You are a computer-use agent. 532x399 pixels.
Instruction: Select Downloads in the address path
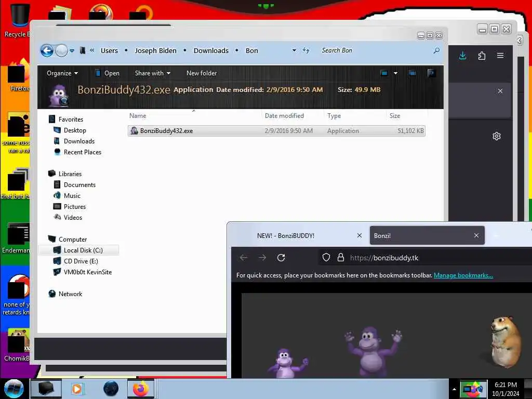coord(211,50)
